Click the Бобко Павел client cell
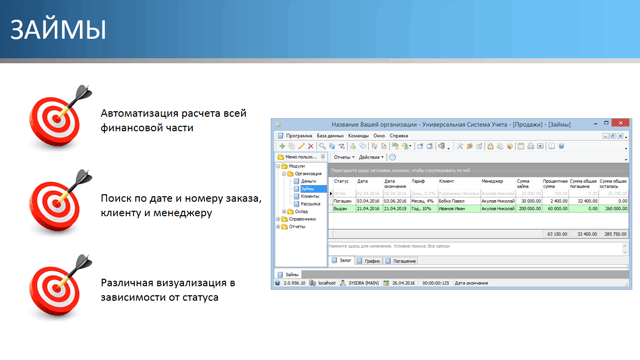This screenshot has width=640, height=360. (458, 201)
